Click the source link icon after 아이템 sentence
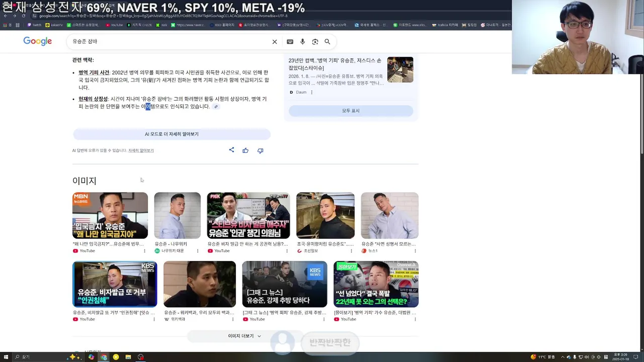This screenshot has width=644, height=362. 216,107
